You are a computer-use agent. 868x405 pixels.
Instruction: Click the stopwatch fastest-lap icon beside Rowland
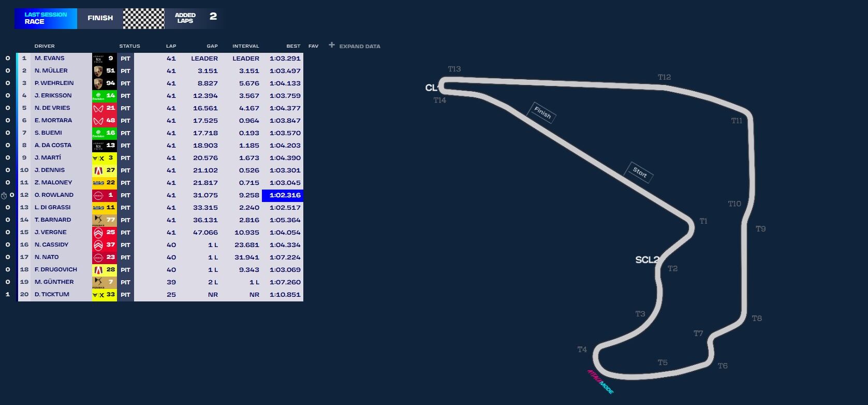4,196
